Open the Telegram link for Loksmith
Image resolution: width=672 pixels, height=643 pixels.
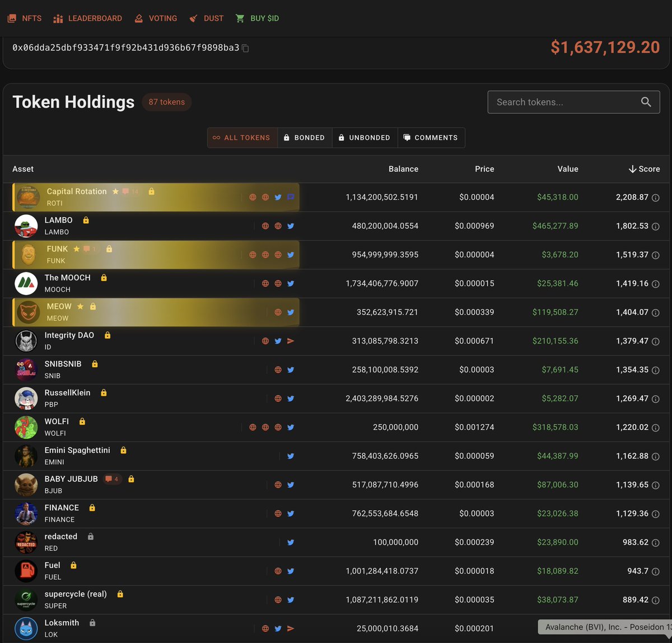(291, 628)
